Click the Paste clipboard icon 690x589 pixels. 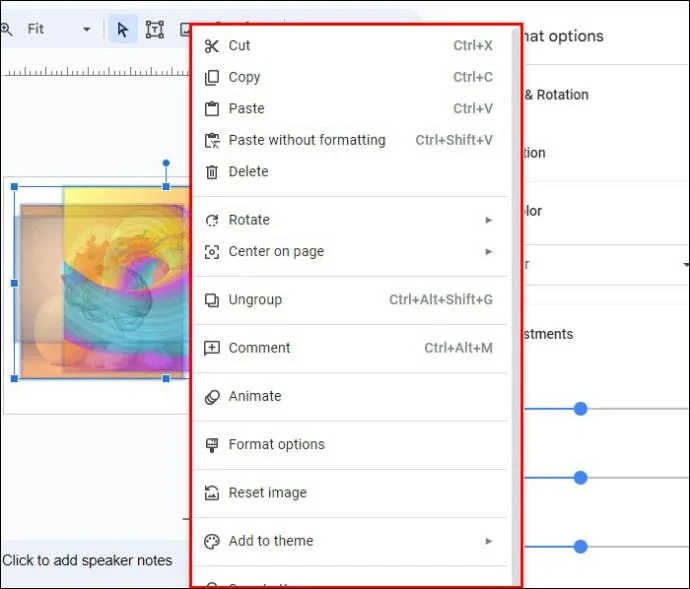212,109
